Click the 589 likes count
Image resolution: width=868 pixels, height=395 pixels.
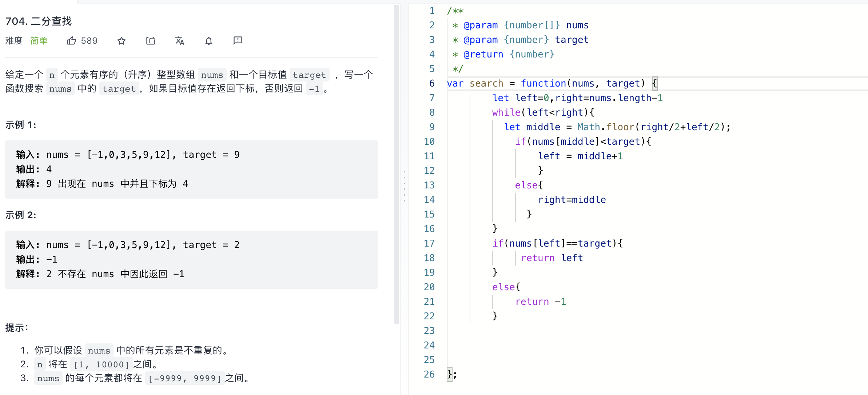coord(89,41)
